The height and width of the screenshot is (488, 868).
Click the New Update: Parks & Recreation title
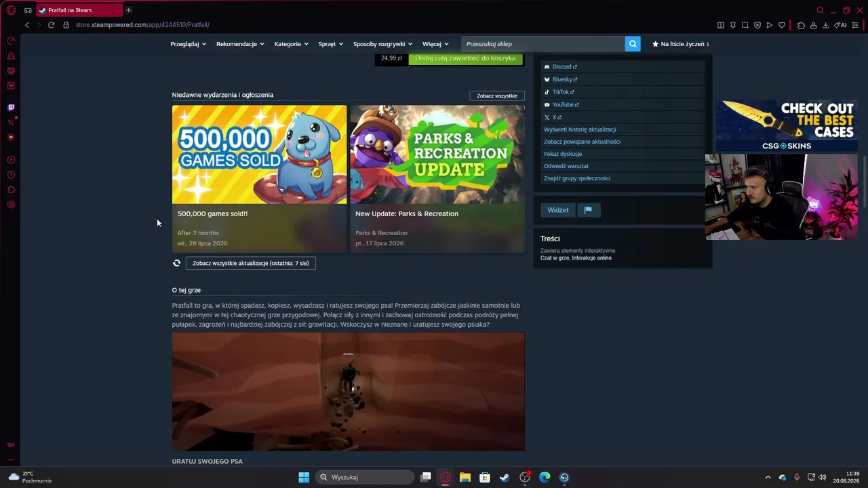tap(407, 213)
